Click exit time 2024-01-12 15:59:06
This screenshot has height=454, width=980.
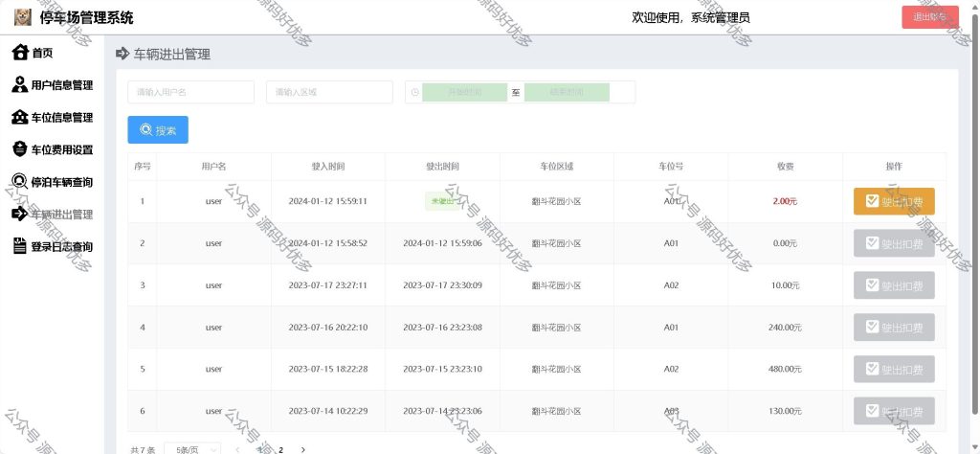(x=442, y=243)
